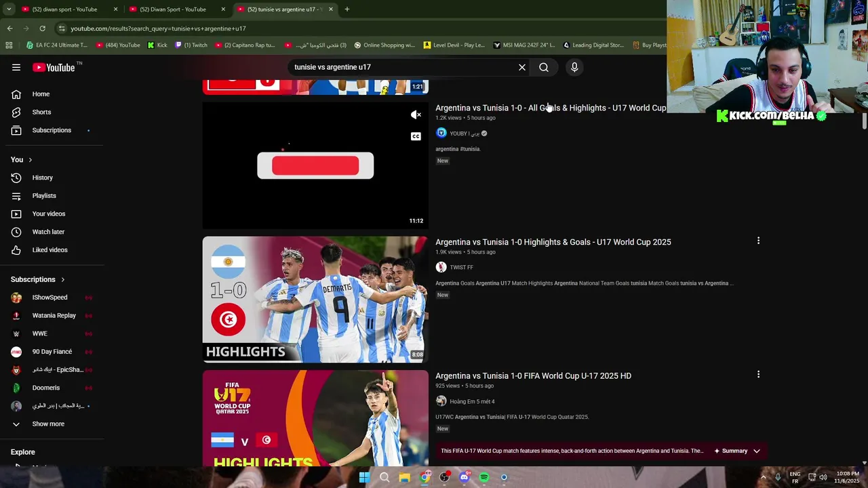
Task: Play the 11:12 inline preview video
Action: click(315, 165)
